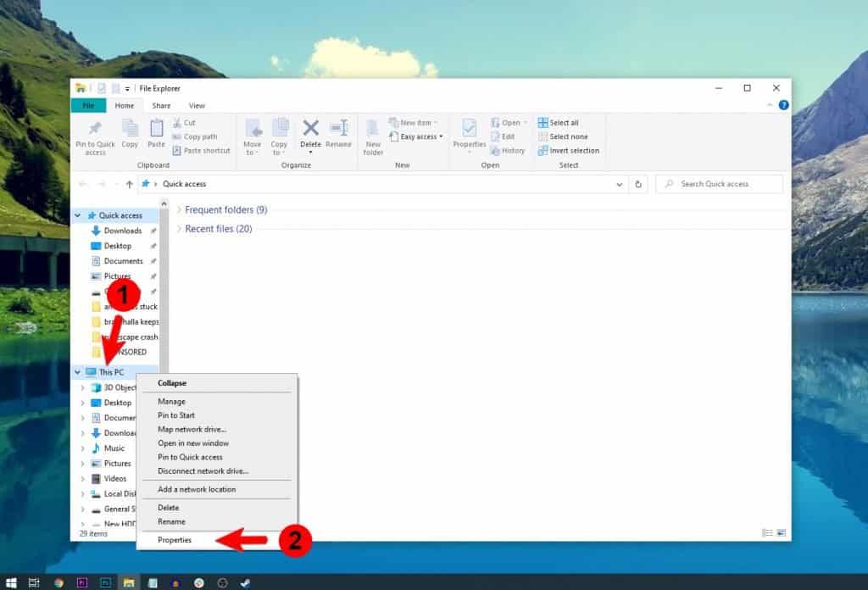Create a New folder from the ribbon
This screenshot has width=868, height=590.
point(373,136)
